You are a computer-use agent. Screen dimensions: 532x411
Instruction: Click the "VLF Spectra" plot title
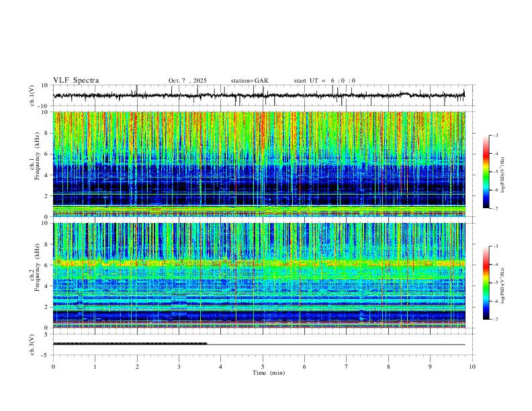click(x=76, y=81)
